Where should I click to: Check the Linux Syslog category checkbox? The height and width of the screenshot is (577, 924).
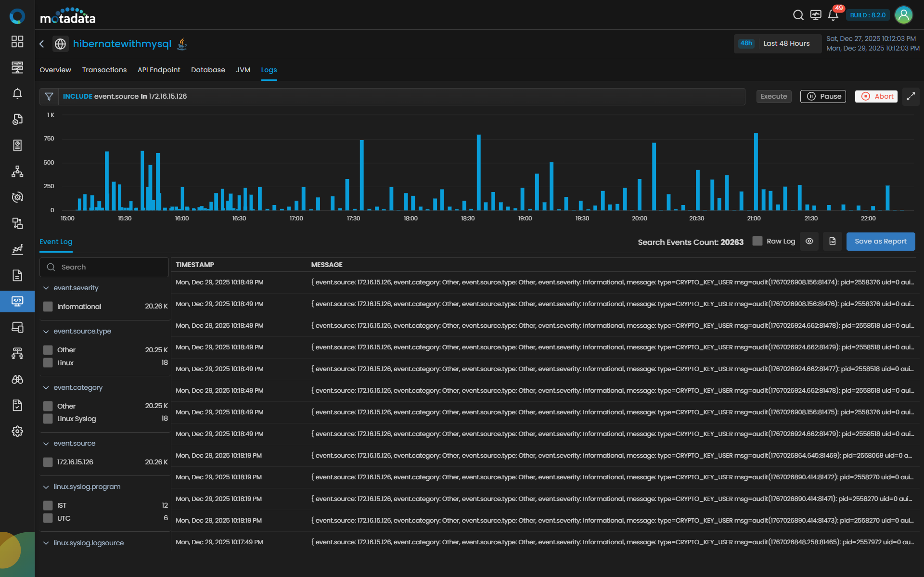click(x=48, y=419)
